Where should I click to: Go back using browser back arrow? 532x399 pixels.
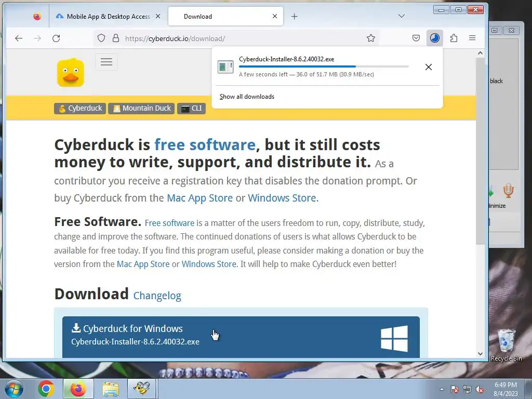tap(19, 38)
